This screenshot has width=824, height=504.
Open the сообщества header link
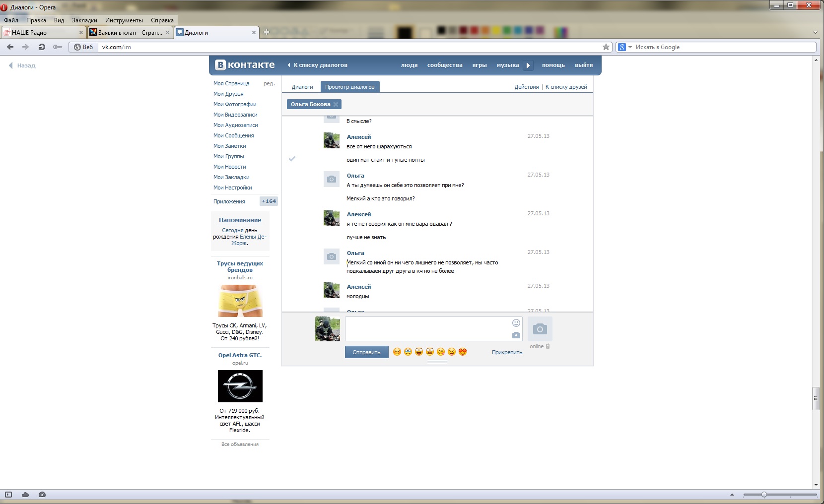click(x=445, y=65)
